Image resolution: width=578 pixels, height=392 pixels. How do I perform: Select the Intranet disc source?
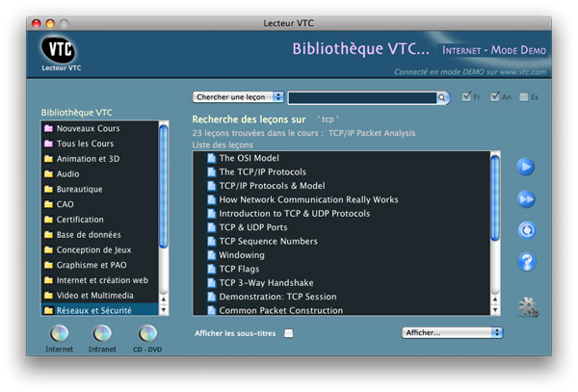coord(102,334)
